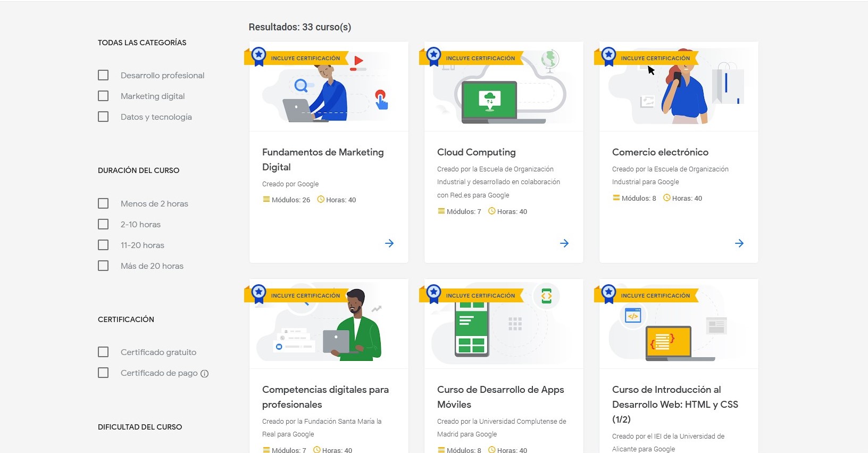868x453 pixels.
Task: Open the Comercio electrónico course title
Action: point(660,152)
